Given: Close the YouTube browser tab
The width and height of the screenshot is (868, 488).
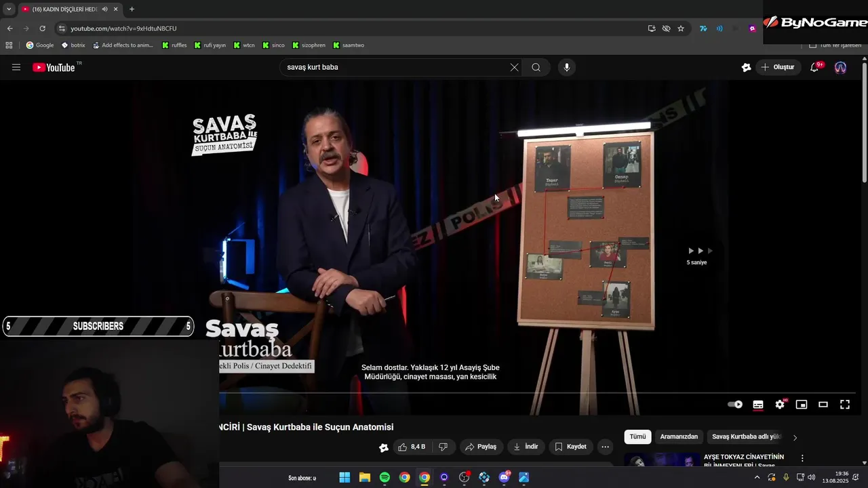Looking at the screenshot, I should (116, 9).
